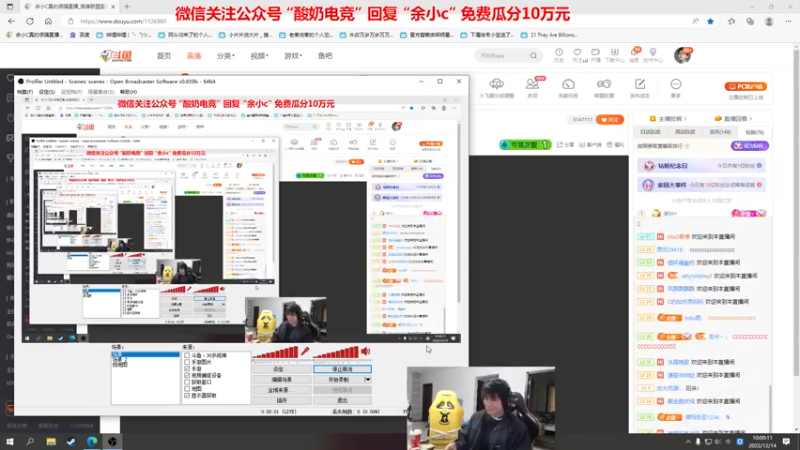Click the OBS edit scene button

(x=282, y=380)
